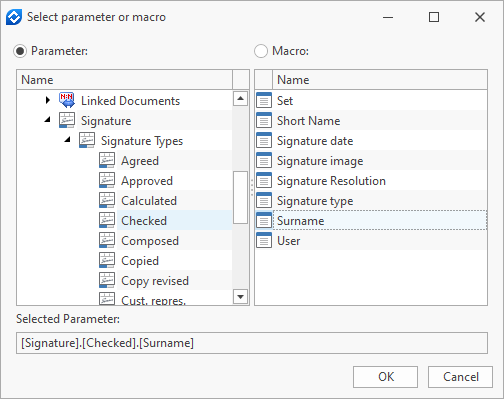Click the Signature Resolution attribute icon

point(264,180)
